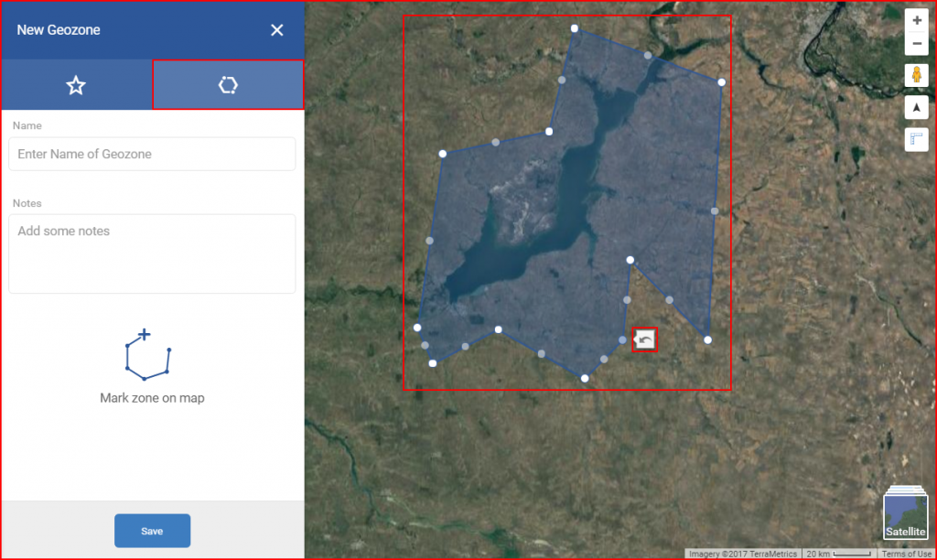Viewport: 937px width, 560px height.
Task: Switch to the star favorites tab
Action: tap(77, 85)
